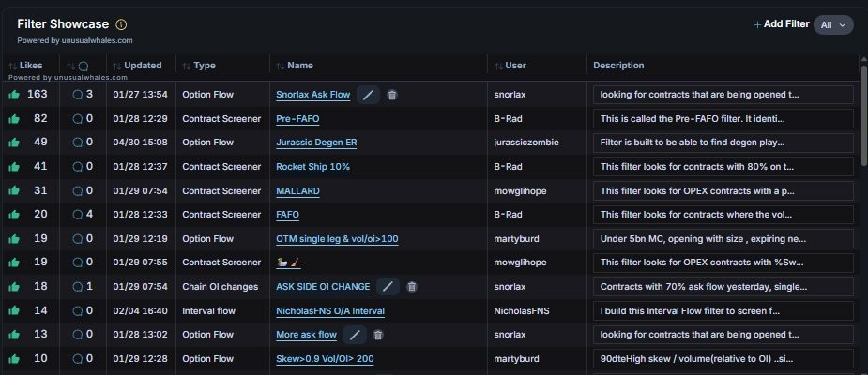Viewport: 868px width, 375px height.
Task: Open the All filter dropdown
Action: [x=833, y=25]
